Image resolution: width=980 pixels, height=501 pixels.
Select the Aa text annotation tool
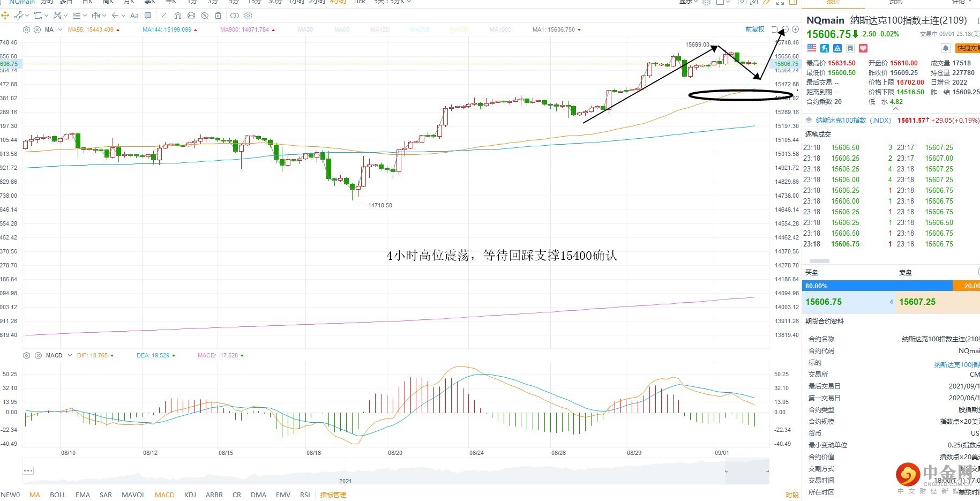pos(134,16)
